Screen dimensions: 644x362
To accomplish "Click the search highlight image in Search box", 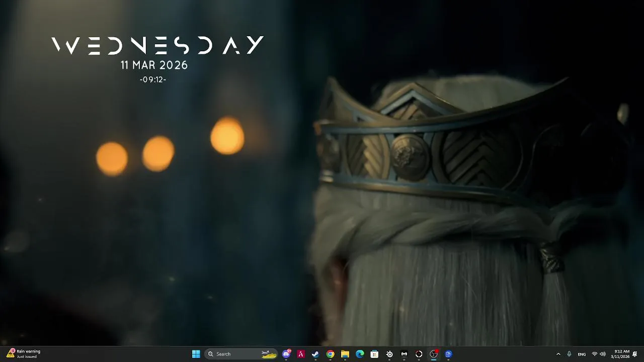I will click(x=269, y=354).
